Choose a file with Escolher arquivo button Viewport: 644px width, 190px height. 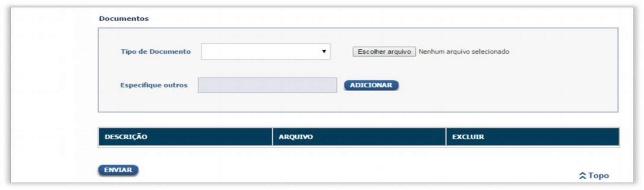coord(384,52)
